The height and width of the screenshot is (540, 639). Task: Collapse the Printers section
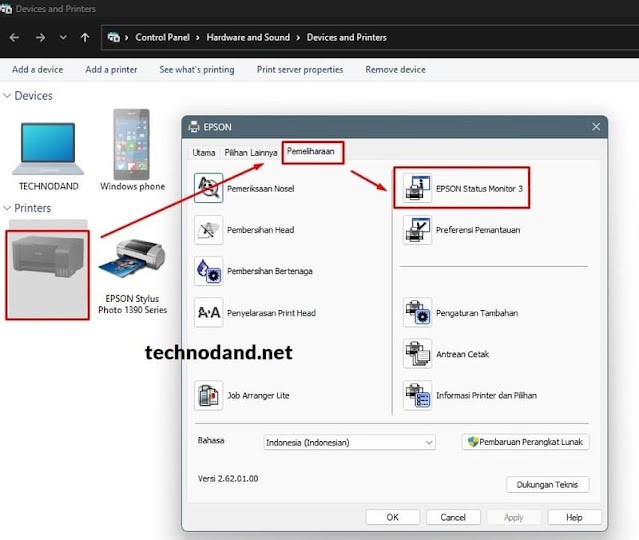pos(7,208)
